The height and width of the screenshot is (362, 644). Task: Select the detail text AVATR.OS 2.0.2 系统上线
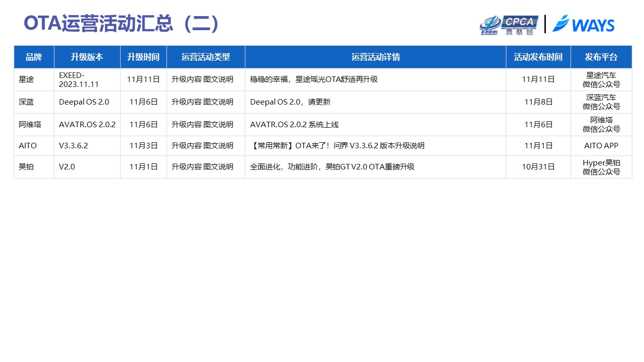click(x=294, y=124)
